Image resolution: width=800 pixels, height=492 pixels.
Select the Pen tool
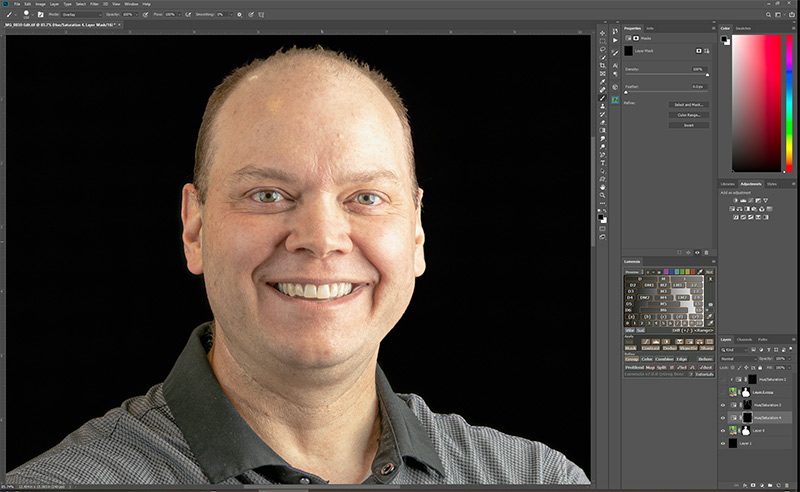pos(603,155)
